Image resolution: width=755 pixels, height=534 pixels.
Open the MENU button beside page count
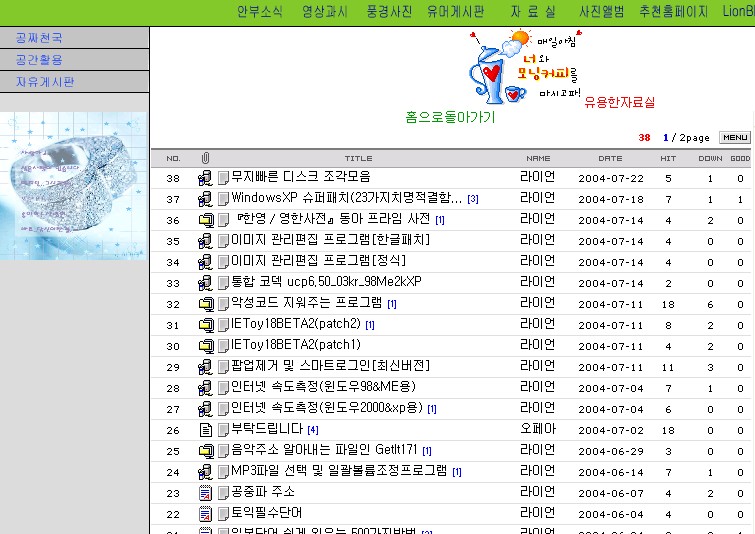pyautogui.click(x=734, y=137)
